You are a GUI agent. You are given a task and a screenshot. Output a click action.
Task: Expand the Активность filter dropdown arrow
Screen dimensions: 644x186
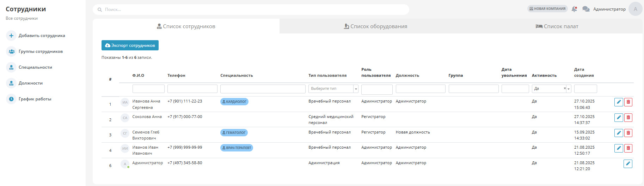pos(569,89)
